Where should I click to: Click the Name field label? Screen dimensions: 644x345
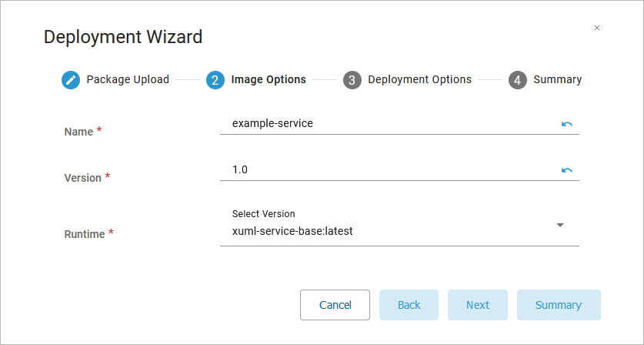coord(78,132)
